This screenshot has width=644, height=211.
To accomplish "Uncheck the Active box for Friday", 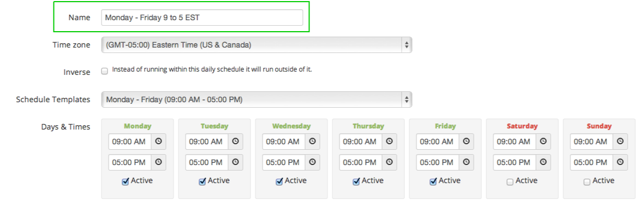I will [433, 182].
